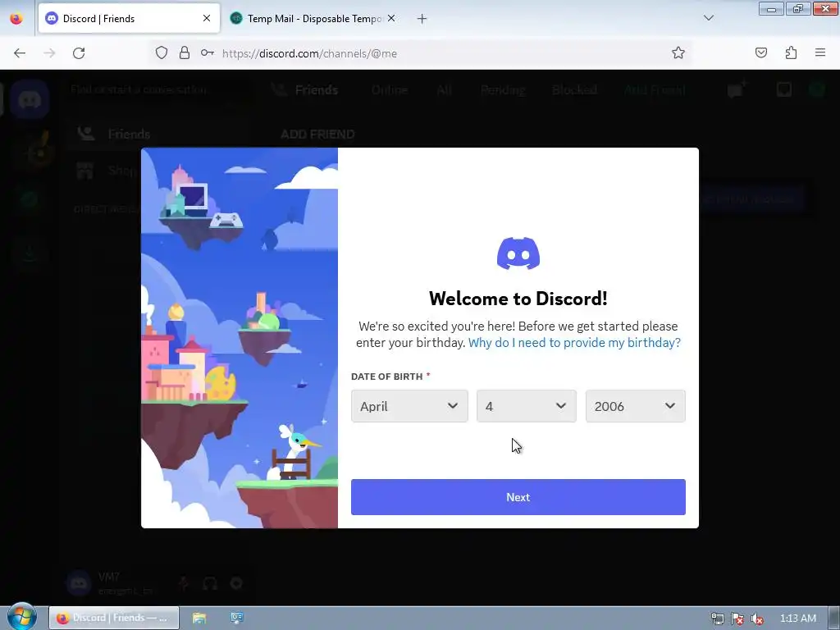View site security padlock info
The width and height of the screenshot is (840, 630).
pyautogui.click(x=185, y=53)
